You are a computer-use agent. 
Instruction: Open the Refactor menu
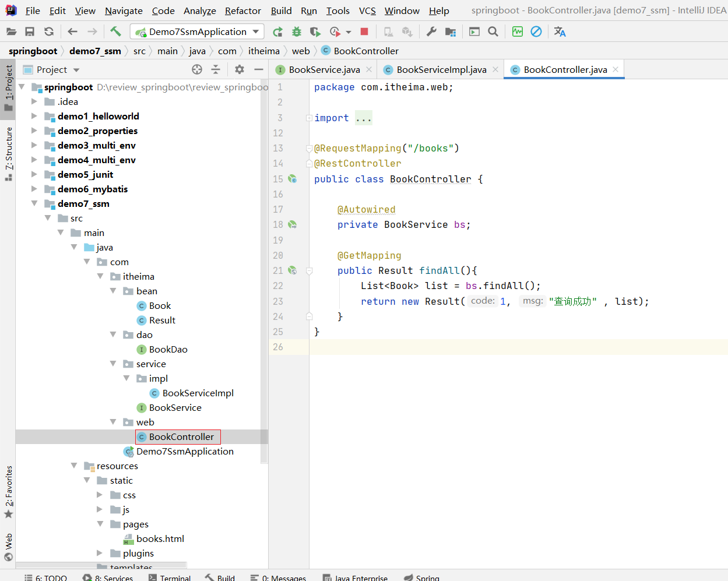coord(242,10)
